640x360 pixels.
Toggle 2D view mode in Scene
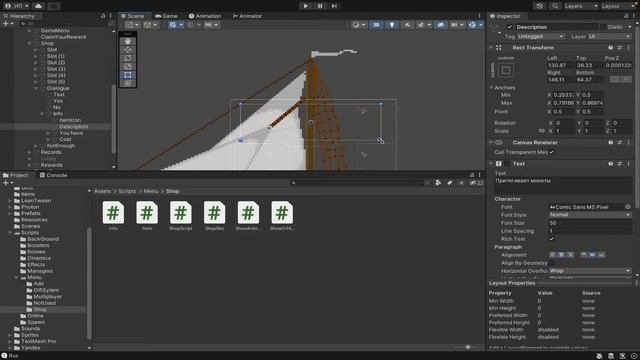376,25
